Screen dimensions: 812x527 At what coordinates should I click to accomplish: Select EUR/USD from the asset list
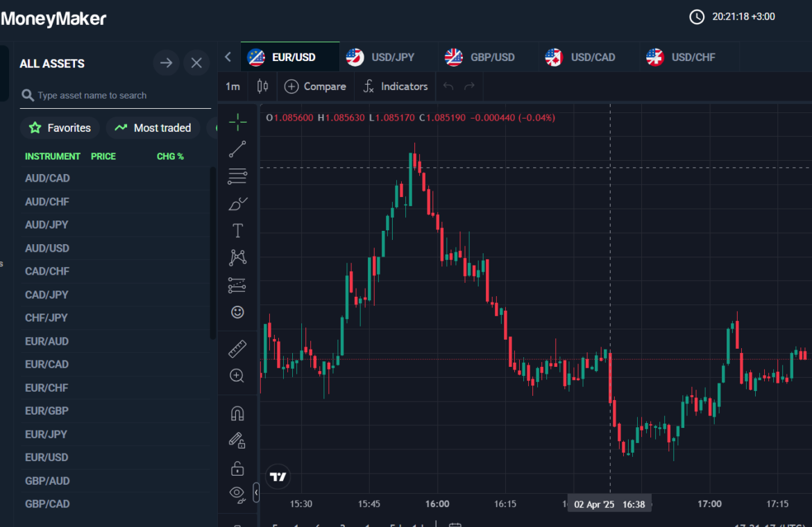click(x=115, y=458)
